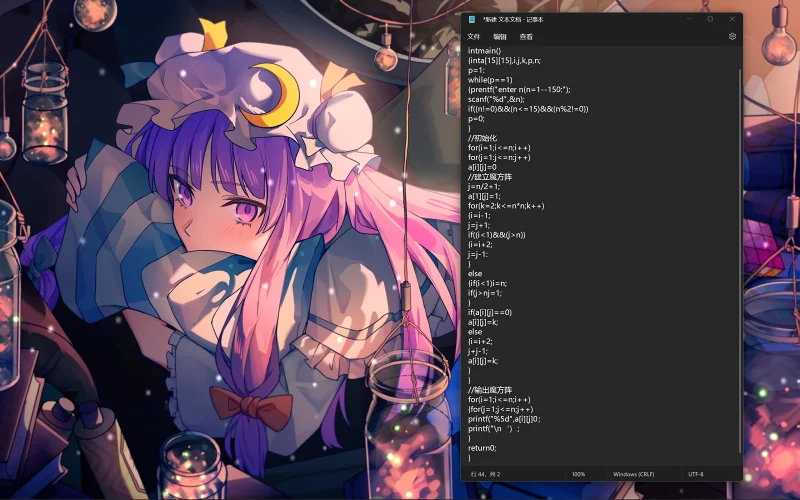The height and width of the screenshot is (500, 800).
Task: Click the line {i=i-1;
Action: pos(480,215)
